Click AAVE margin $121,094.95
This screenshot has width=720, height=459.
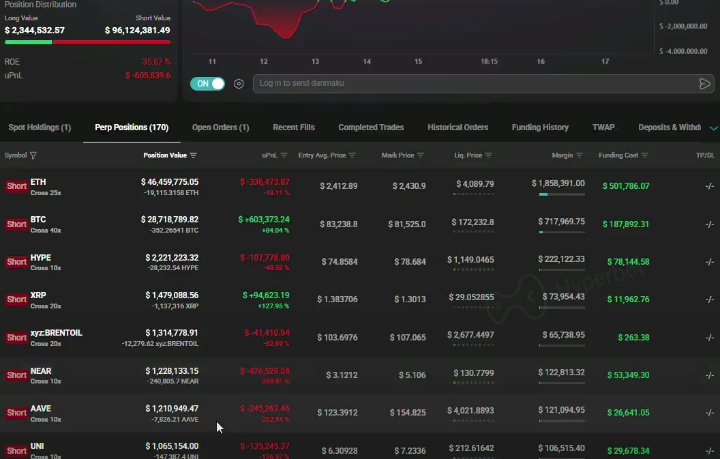point(562,410)
